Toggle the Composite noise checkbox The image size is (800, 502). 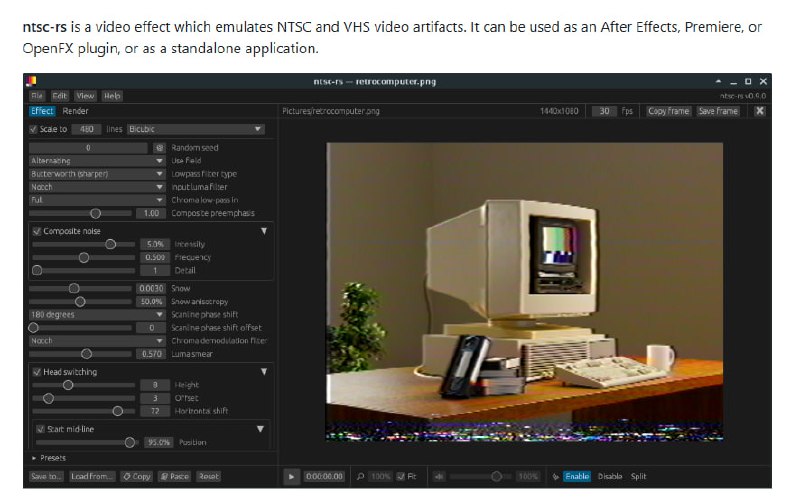click(37, 231)
